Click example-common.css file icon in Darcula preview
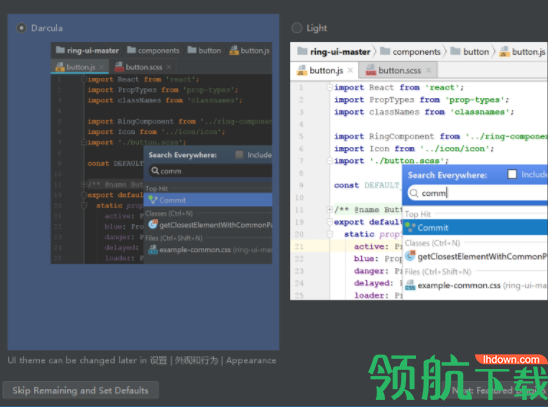 pos(153,249)
